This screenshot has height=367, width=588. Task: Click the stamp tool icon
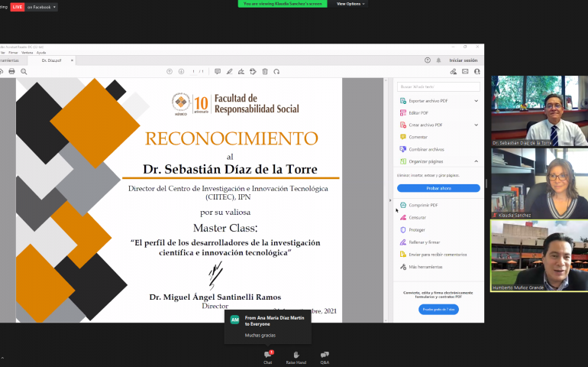(253, 71)
